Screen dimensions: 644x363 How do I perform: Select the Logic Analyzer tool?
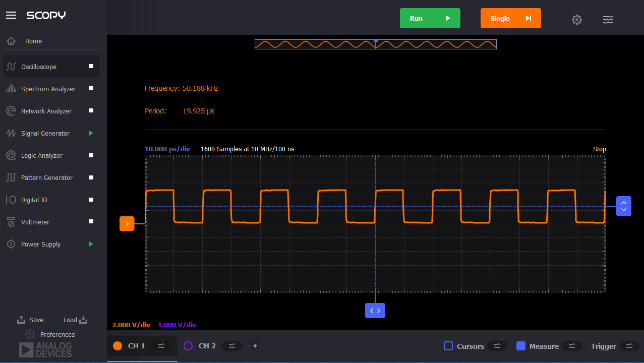click(x=42, y=156)
